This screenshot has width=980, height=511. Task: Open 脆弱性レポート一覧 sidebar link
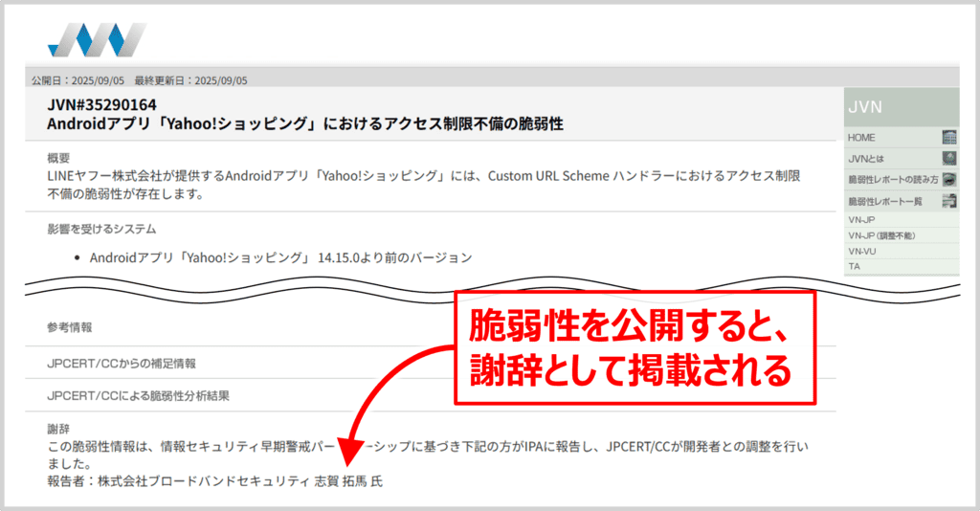885,201
